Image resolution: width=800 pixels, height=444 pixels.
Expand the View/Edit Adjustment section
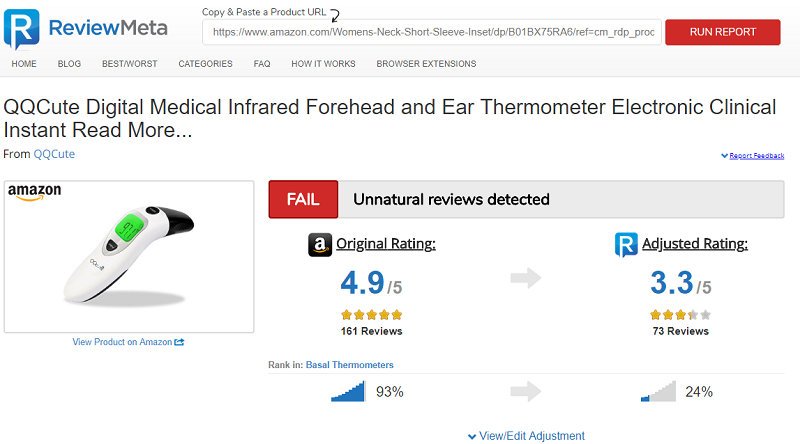(527, 436)
